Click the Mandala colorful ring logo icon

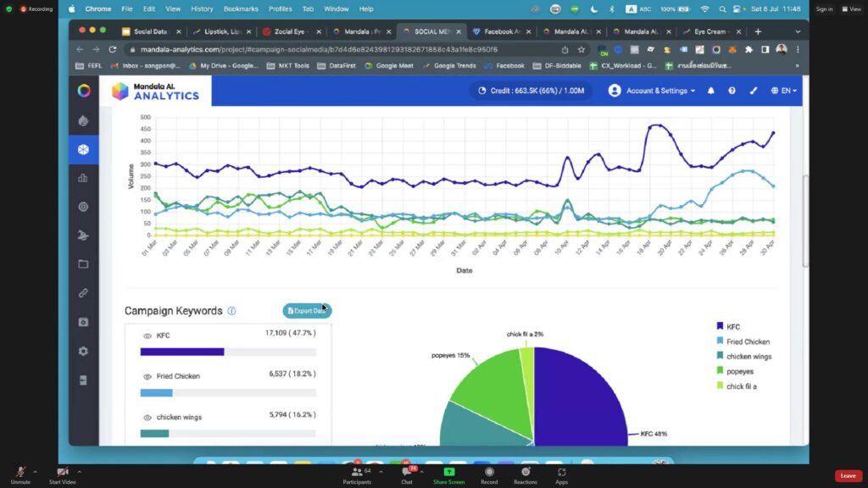[84, 91]
